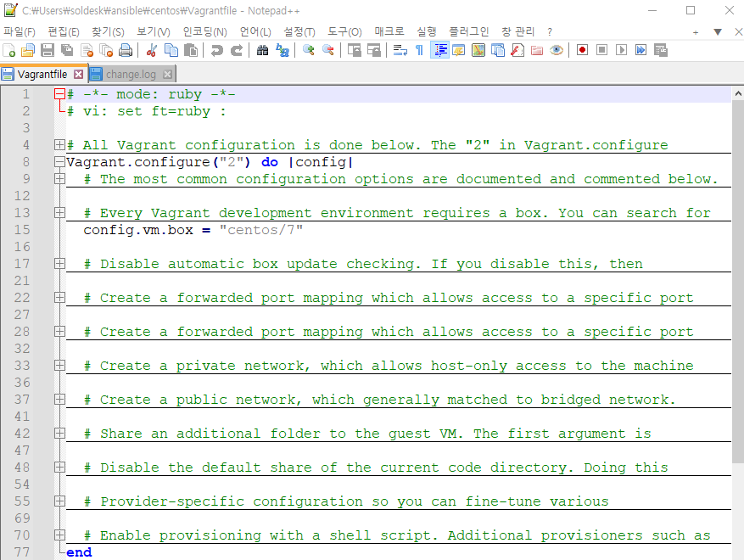Open the 파일(F) menu
744x560 pixels.
coord(20,31)
